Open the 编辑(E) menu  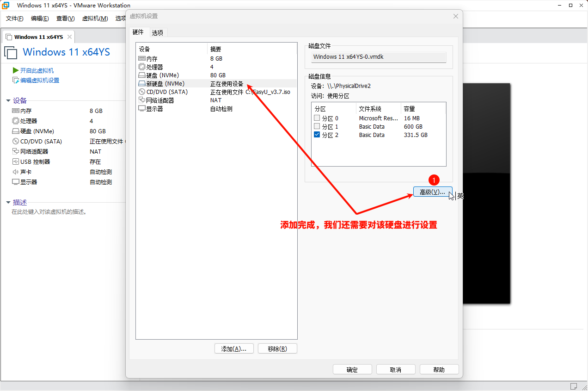[x=40, y=19]
